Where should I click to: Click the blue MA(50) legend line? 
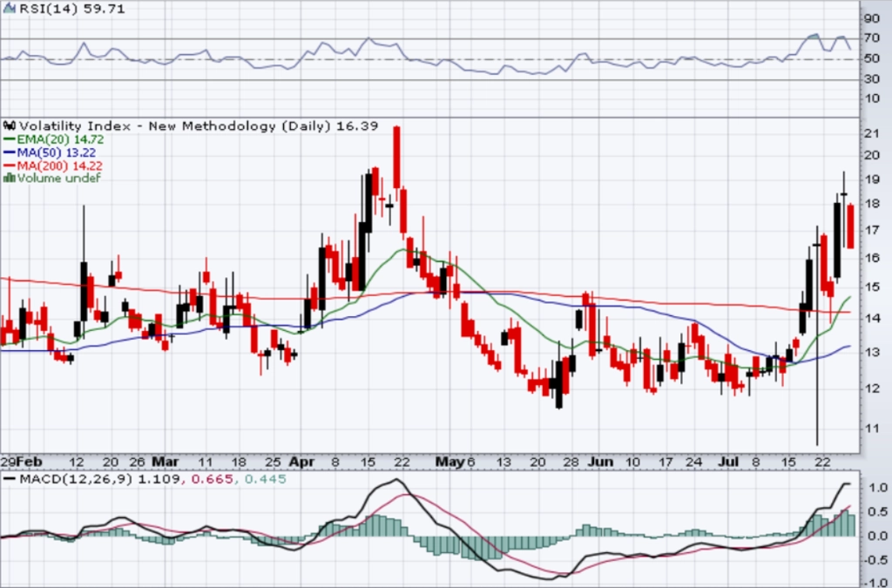pyautogui.click(x=10, y=152)
